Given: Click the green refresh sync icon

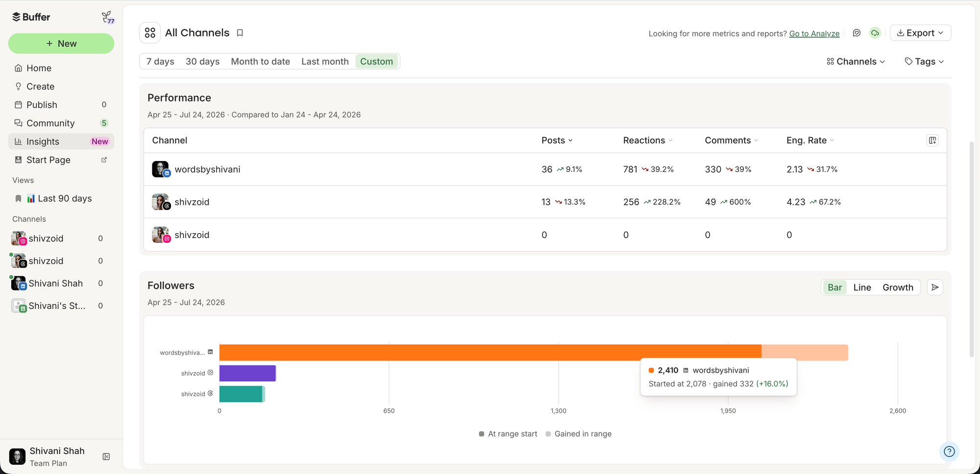Looking at the screenshot, I should 875,33.
